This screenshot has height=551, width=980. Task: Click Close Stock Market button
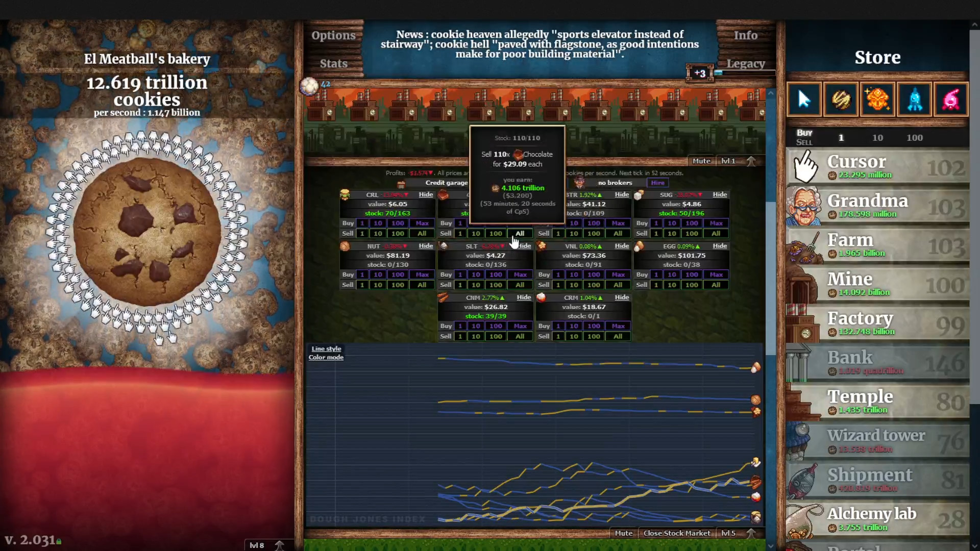coord(677,533)
